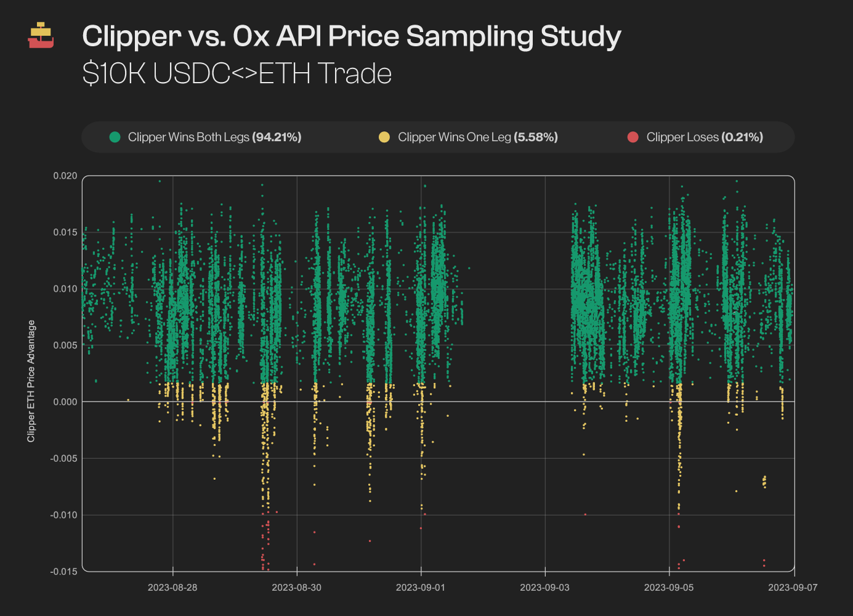Image resolution: width=853 pixels, height=616 pixels.
Task: Select the 'Clipper Wins Both Legs (94.21%)' legend label
Action: click(214, 137)
